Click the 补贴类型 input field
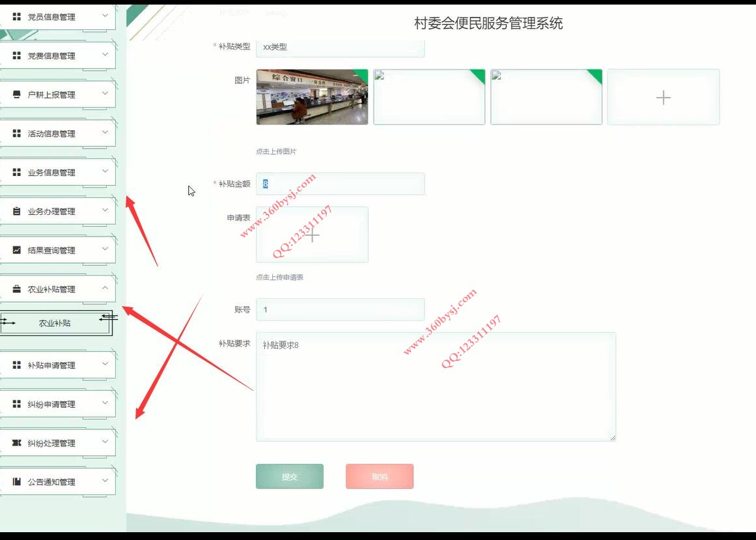Screen dimensions: 756x540 341,48
